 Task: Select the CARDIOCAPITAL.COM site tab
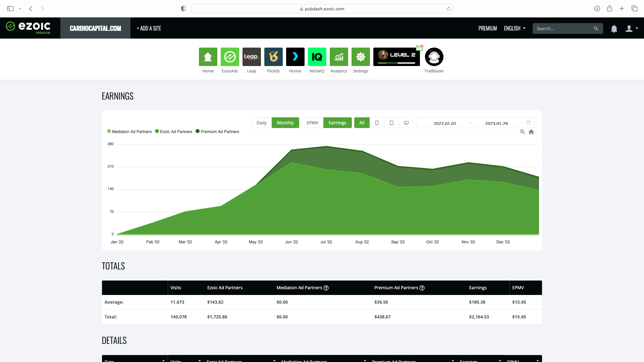point(95,28)
